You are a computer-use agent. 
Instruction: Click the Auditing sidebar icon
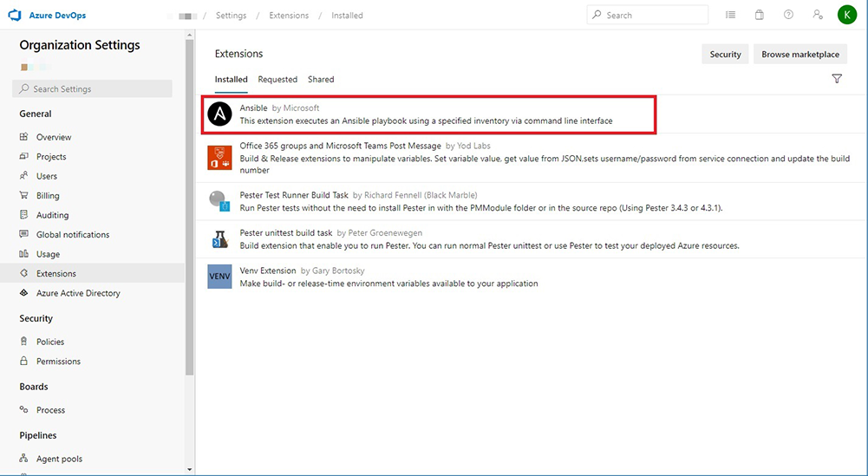point(23,214)
